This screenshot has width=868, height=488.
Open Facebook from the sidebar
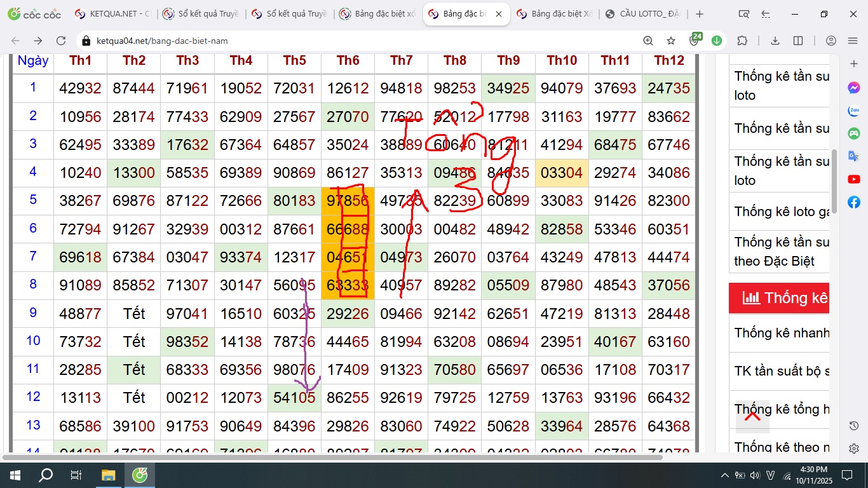854,202
